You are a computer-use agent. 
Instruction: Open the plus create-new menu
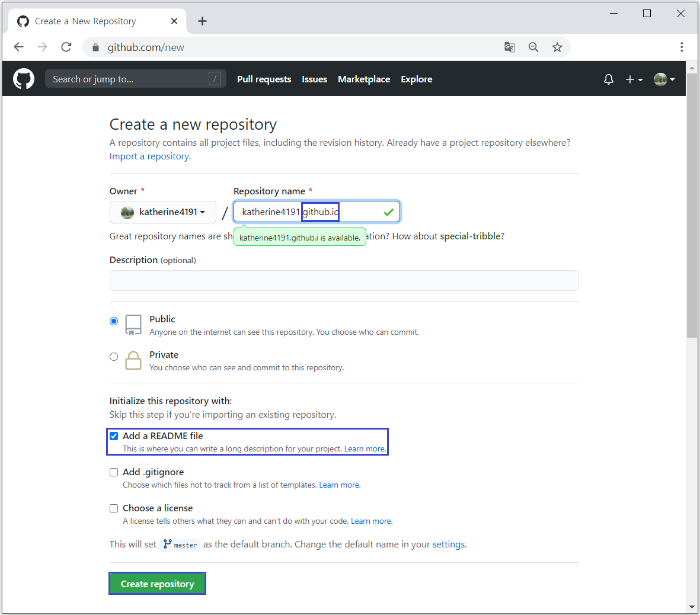pyautogui.click(x=634, y=79)
